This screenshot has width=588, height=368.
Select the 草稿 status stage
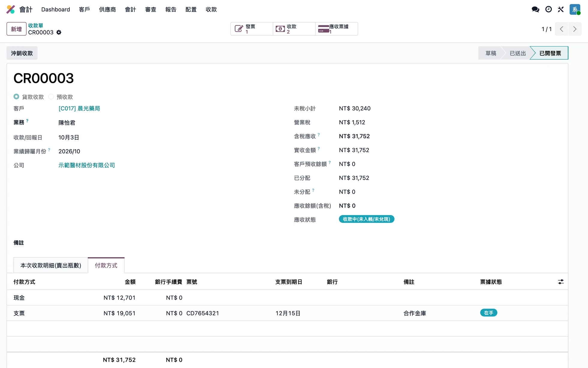click(490, 53)
